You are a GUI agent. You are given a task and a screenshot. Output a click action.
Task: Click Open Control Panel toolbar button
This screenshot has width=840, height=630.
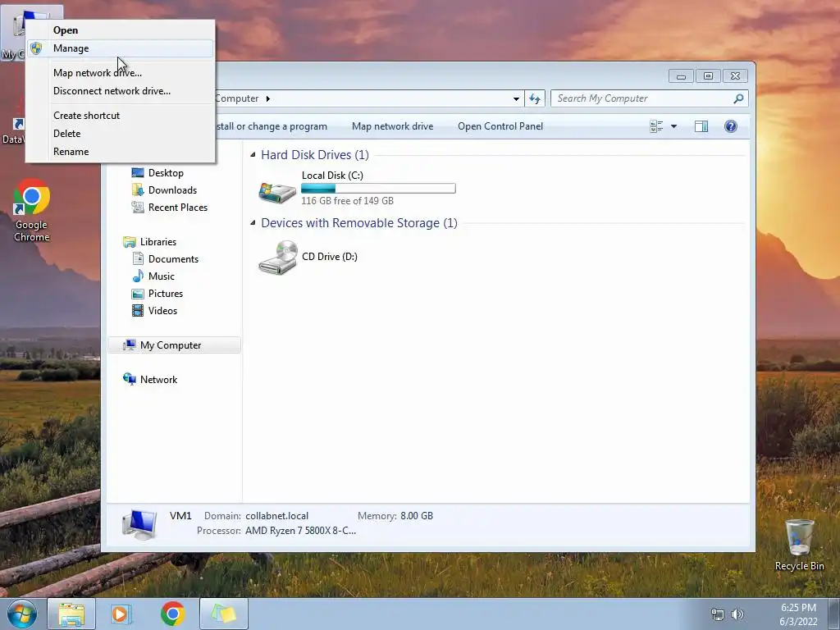point(500,126)
